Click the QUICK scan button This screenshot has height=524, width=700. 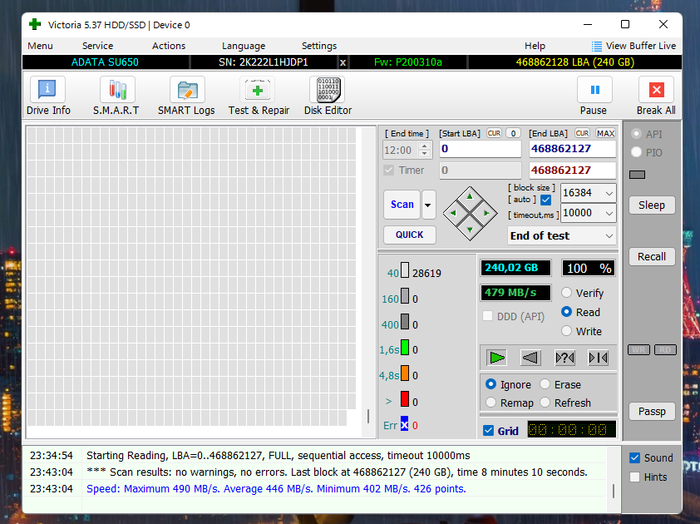(409, 235)
